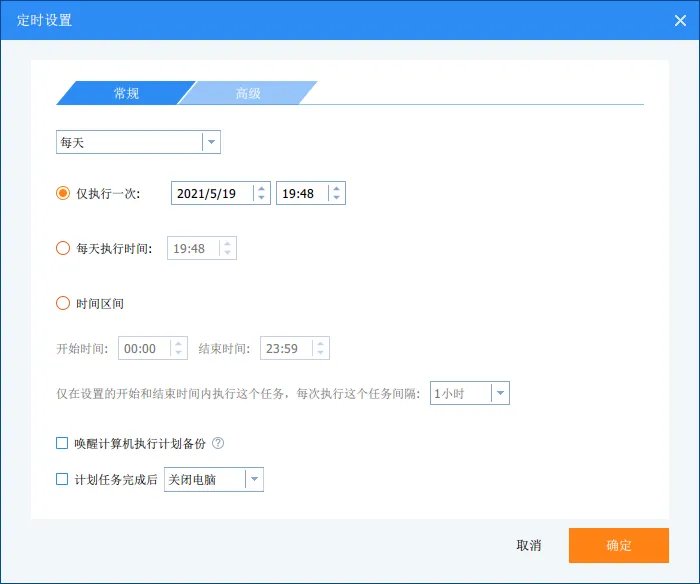Enable 唤醒计算机执行计划备份 checkbox
Viewport: 700px width, 584px height.
tap(62, 443)
